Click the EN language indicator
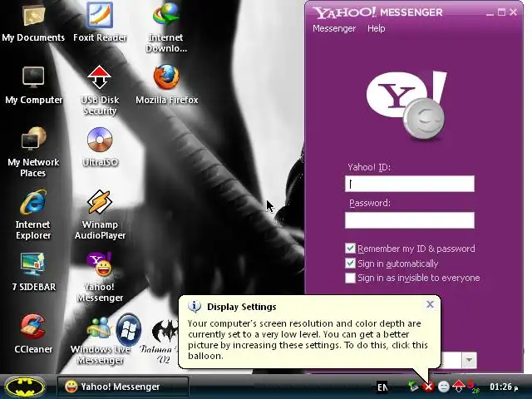The width and height of the screenshot is (532, 399). pyautogui.click(x=382, y=387)
